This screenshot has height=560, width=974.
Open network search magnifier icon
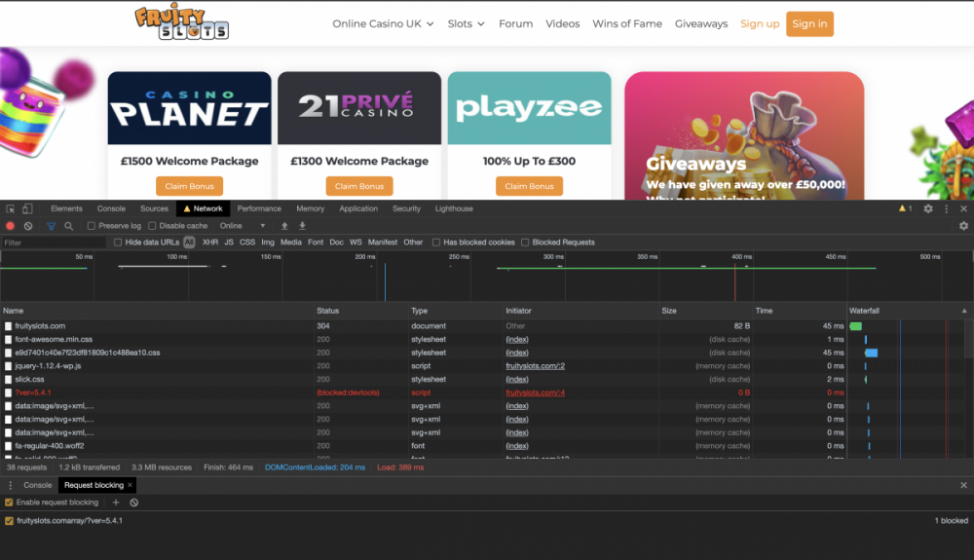(69, 226)
